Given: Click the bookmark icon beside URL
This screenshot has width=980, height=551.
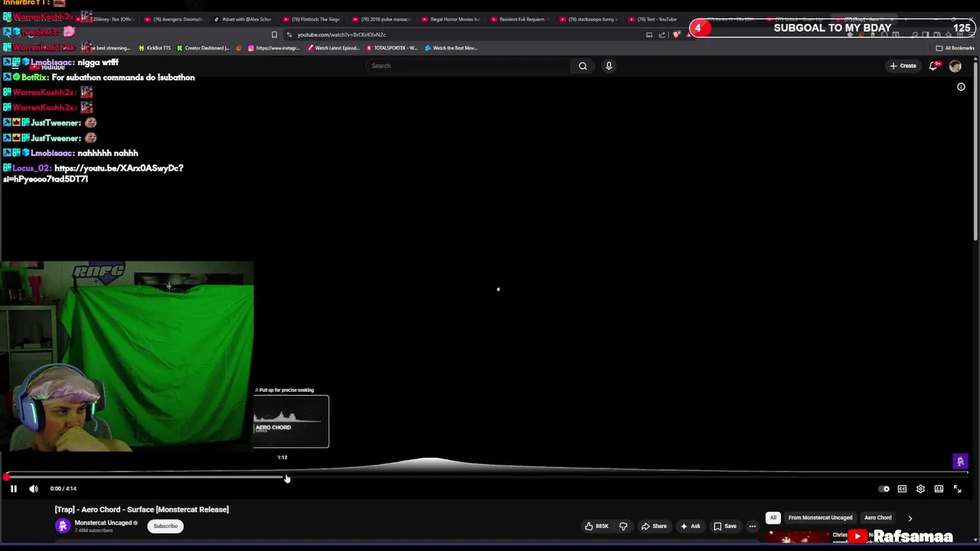Looking at the screenshot, I should [274, 34].
